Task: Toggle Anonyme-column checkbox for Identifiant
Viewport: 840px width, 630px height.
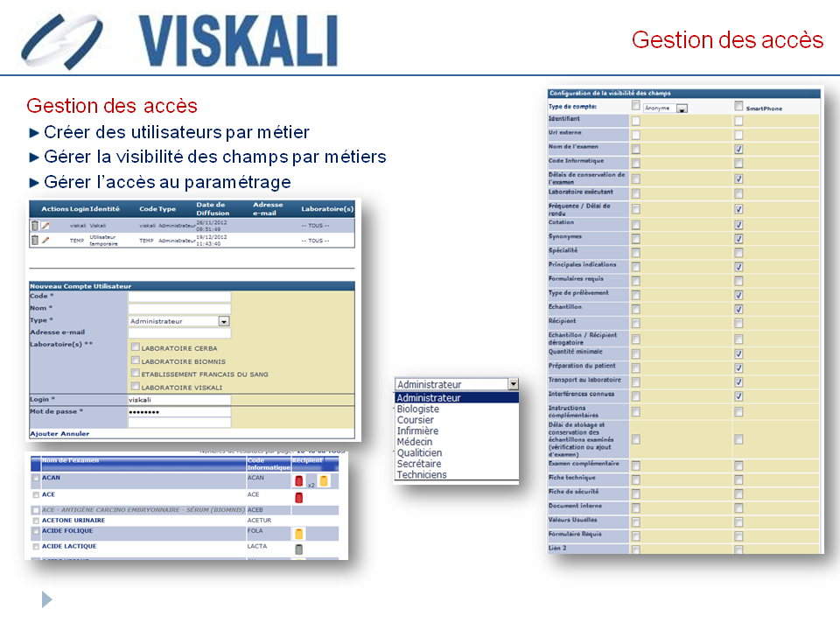Action: 636,121
